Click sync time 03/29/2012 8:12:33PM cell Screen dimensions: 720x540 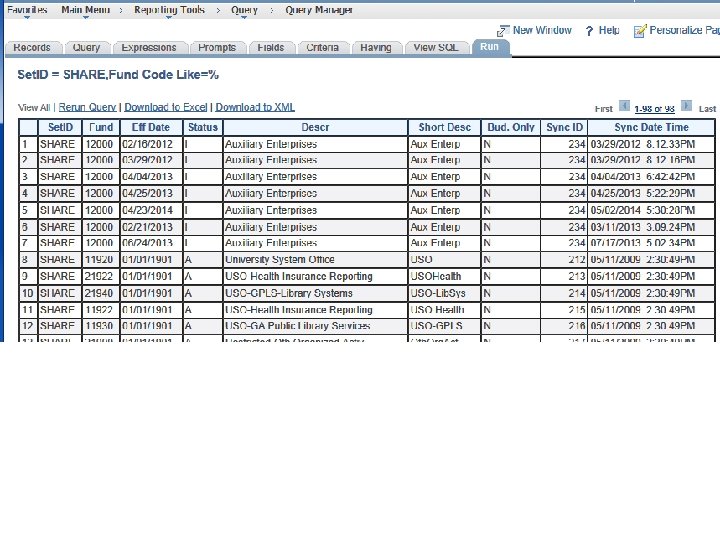tap(651, 144)
